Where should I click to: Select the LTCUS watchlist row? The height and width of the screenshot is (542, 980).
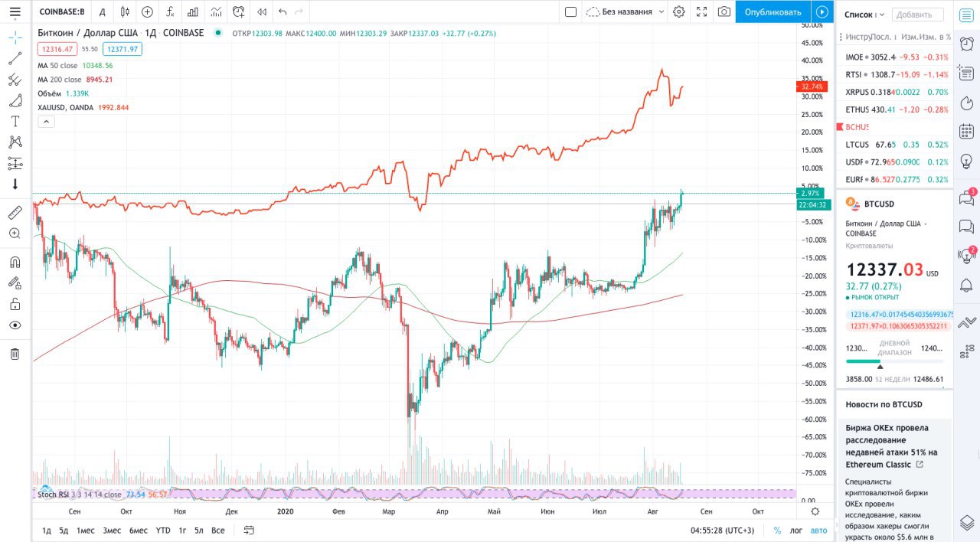click(x=897, y=144)
